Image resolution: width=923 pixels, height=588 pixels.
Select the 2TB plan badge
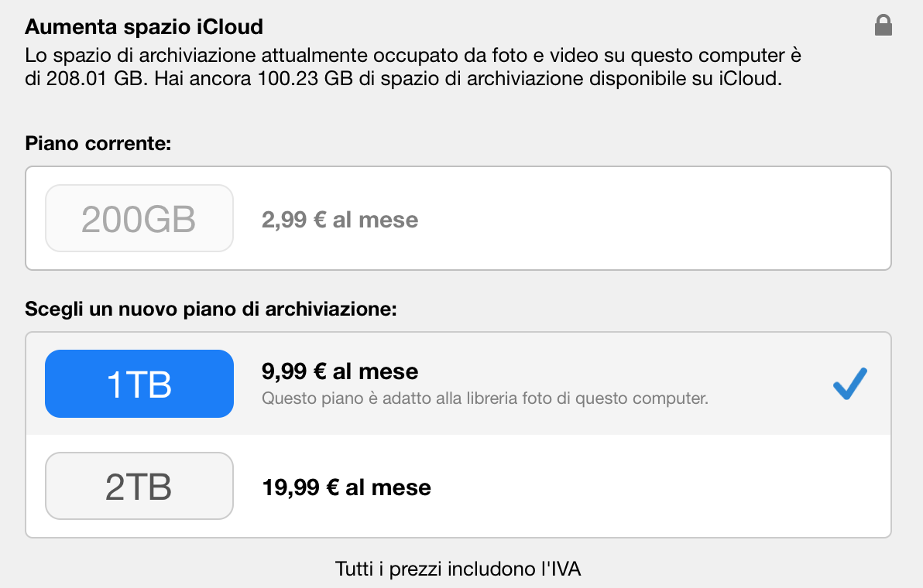point(139,486)
